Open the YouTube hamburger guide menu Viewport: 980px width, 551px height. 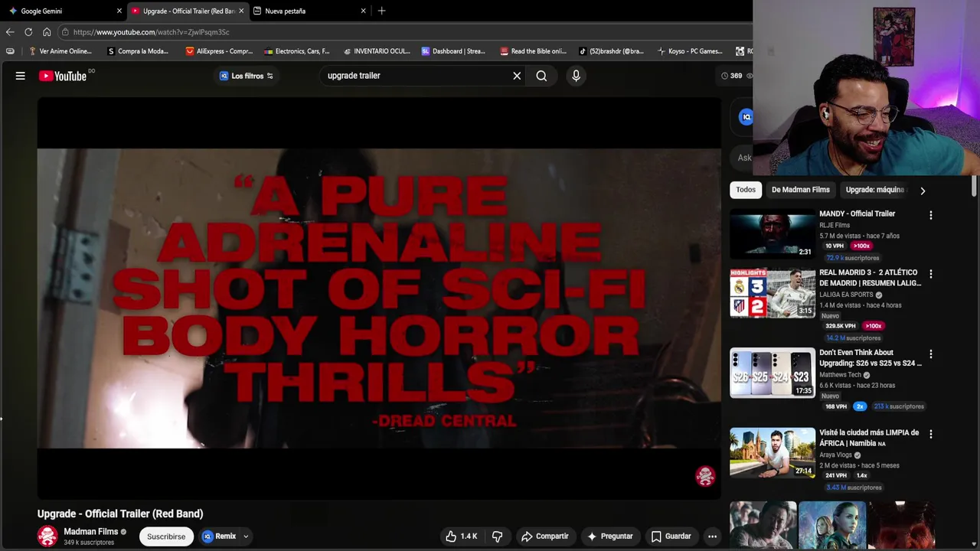click(21, 76)
